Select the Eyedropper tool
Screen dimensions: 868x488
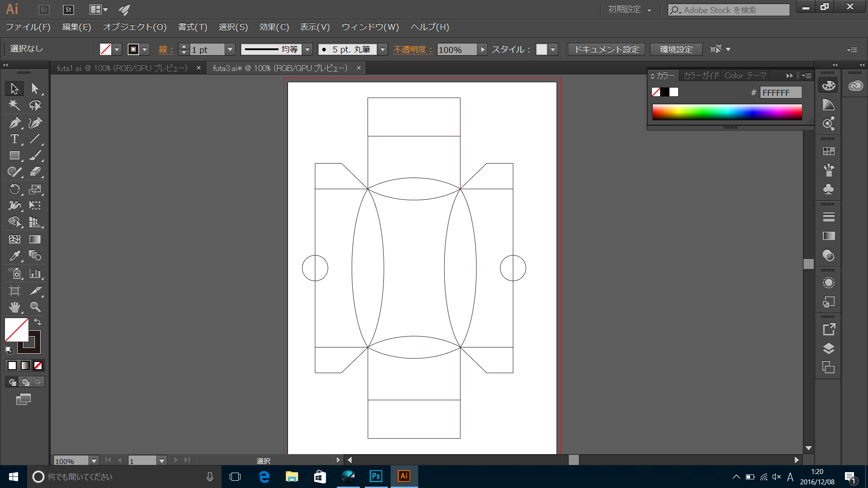pyautogui.click(x=14, y=256)
